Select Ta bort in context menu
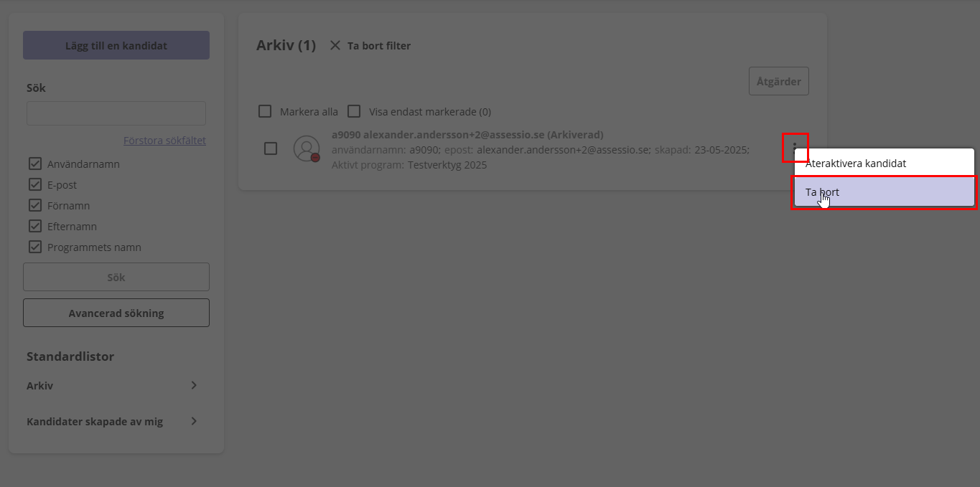This screenshot has height=487, width=980. 885,192
